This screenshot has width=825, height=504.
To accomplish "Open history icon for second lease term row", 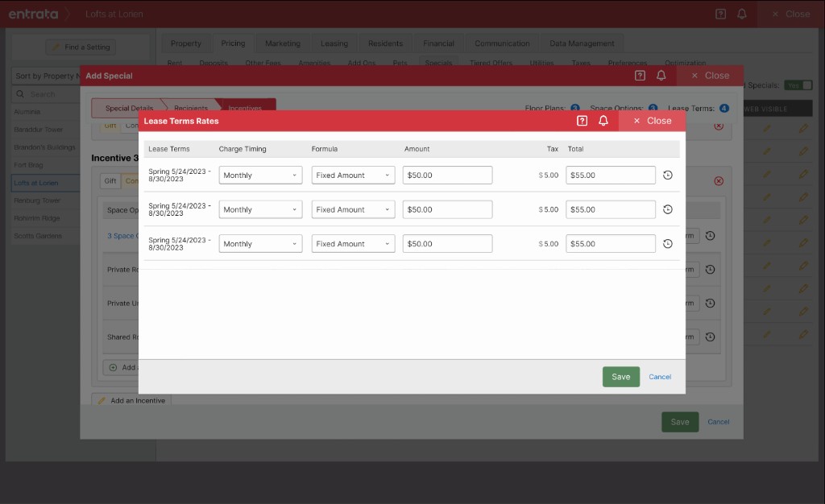I will [x=668, y=209].
